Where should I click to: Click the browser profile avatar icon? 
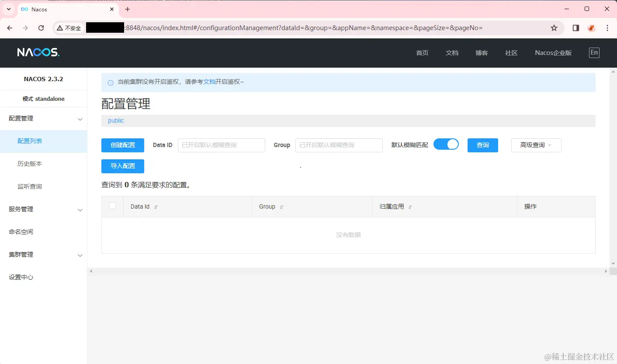[592, 28]
